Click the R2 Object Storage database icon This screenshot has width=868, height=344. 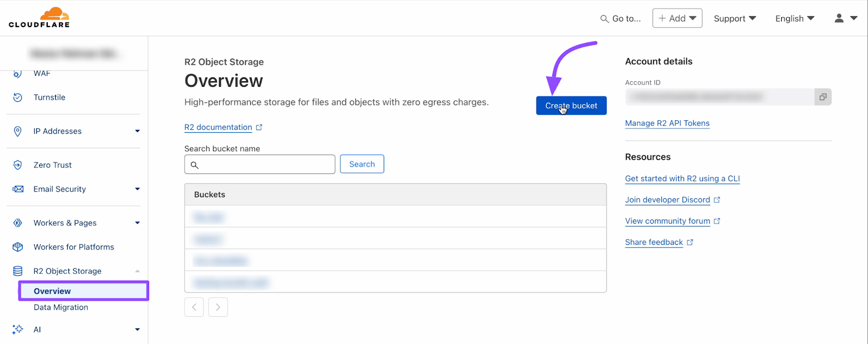click(x=18, y=271)
